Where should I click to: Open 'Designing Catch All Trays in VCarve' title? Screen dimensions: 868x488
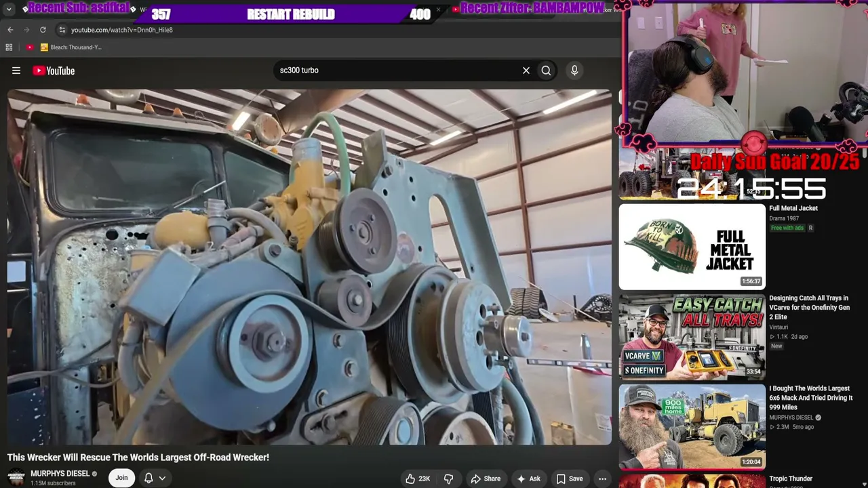pyautogui.click(x=809, y=308)
